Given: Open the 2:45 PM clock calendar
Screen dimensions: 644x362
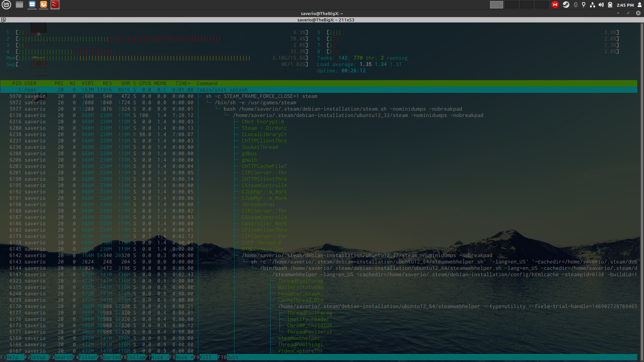Looking at the screenshot, I should (625, 5).
